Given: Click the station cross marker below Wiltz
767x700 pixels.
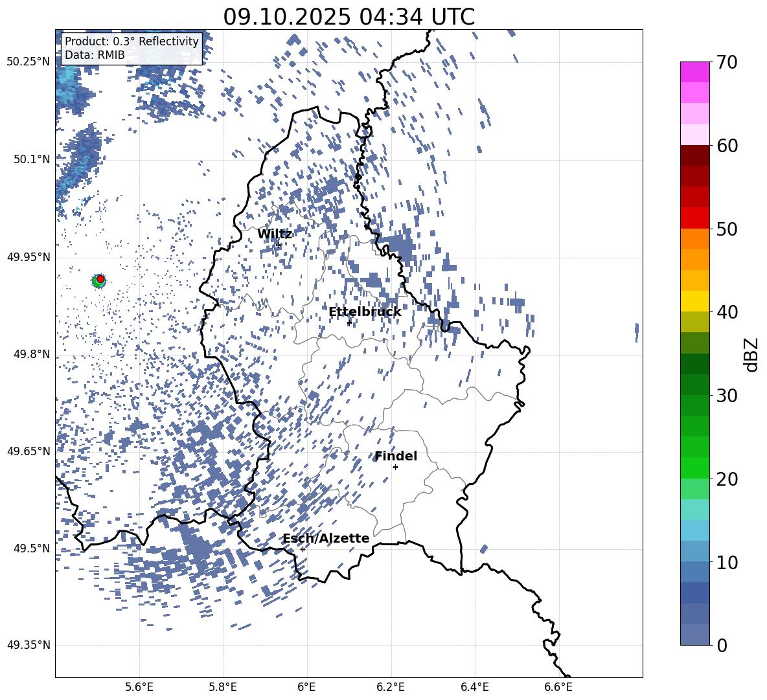Looking at the screenshot, I should 279,245.
